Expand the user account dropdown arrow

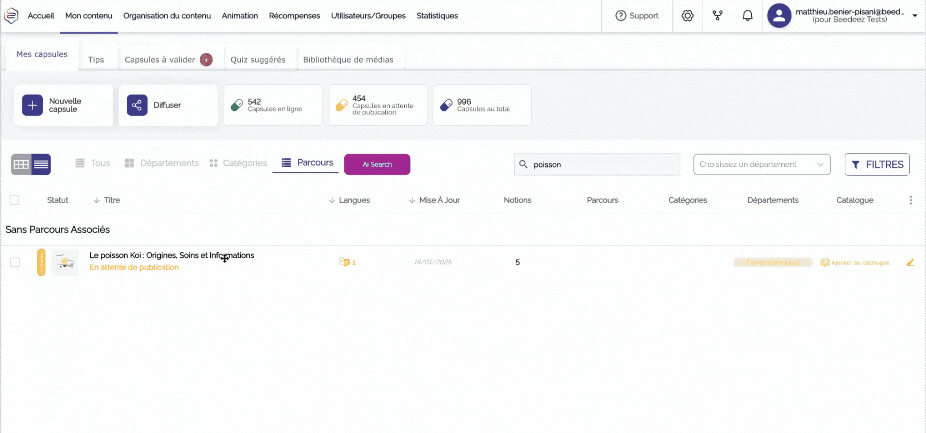(x=914, y=16)
